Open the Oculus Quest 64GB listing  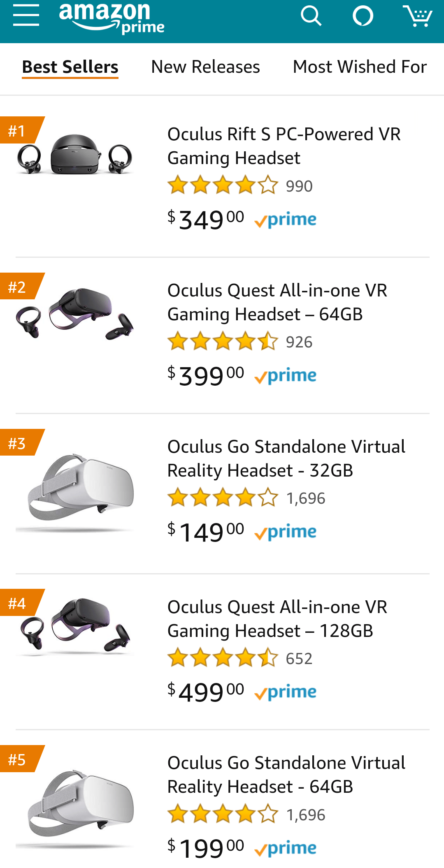[277, 302]
